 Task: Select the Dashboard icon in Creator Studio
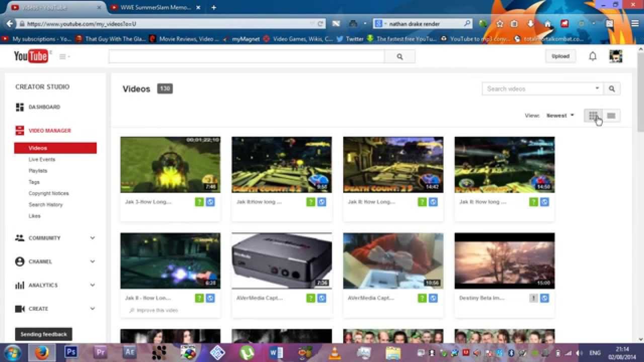[x=20, y=107]
